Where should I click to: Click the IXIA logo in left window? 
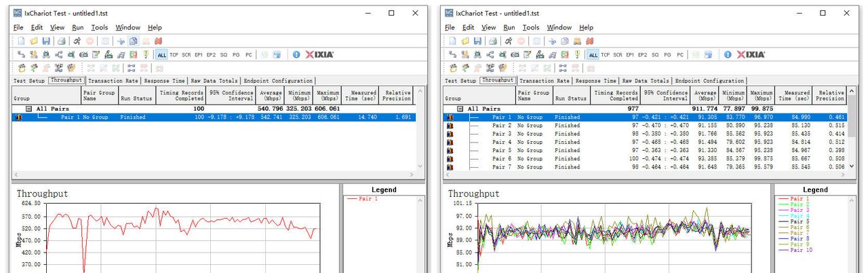pyautogui.click(x=319, y=54)
